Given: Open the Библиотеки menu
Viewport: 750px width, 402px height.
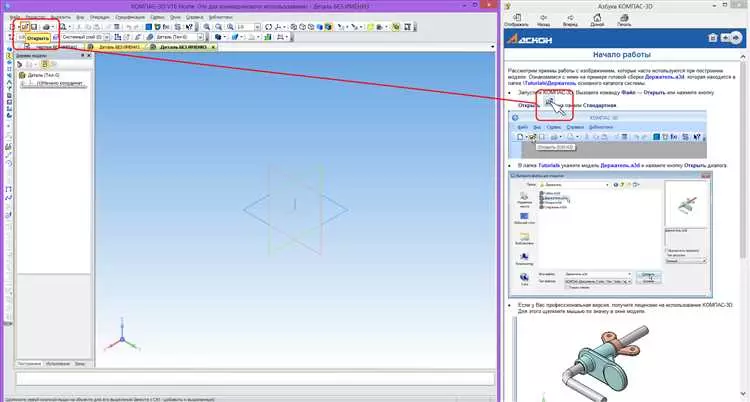Looking at the screenshot, I should 221,17.
